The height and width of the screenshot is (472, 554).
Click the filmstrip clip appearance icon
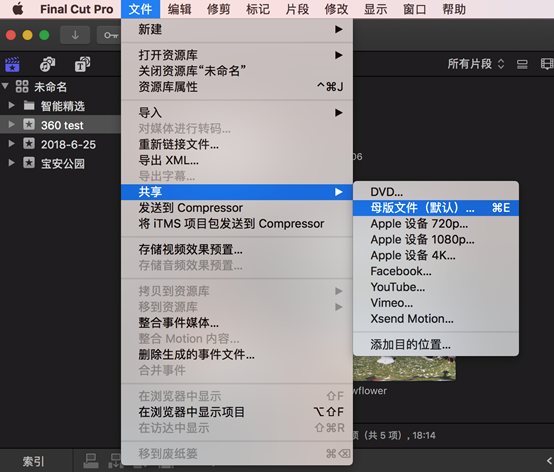coord(547,64)
